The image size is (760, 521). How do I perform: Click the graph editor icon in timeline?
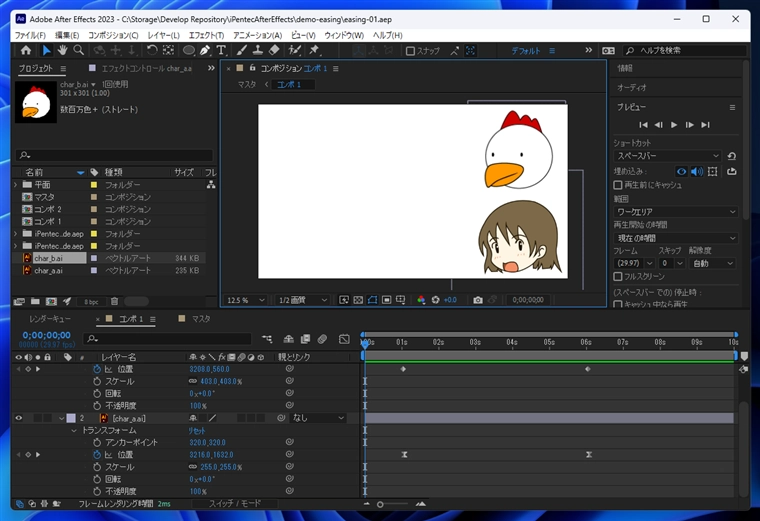click(x=344, y=339)
